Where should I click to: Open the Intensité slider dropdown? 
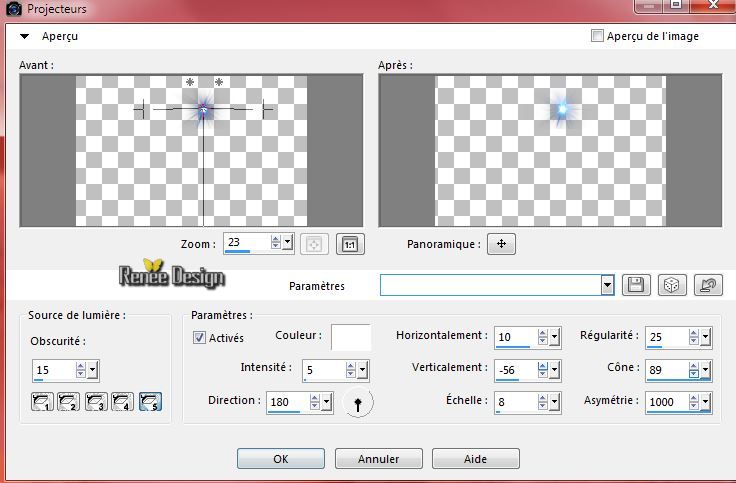362,370
